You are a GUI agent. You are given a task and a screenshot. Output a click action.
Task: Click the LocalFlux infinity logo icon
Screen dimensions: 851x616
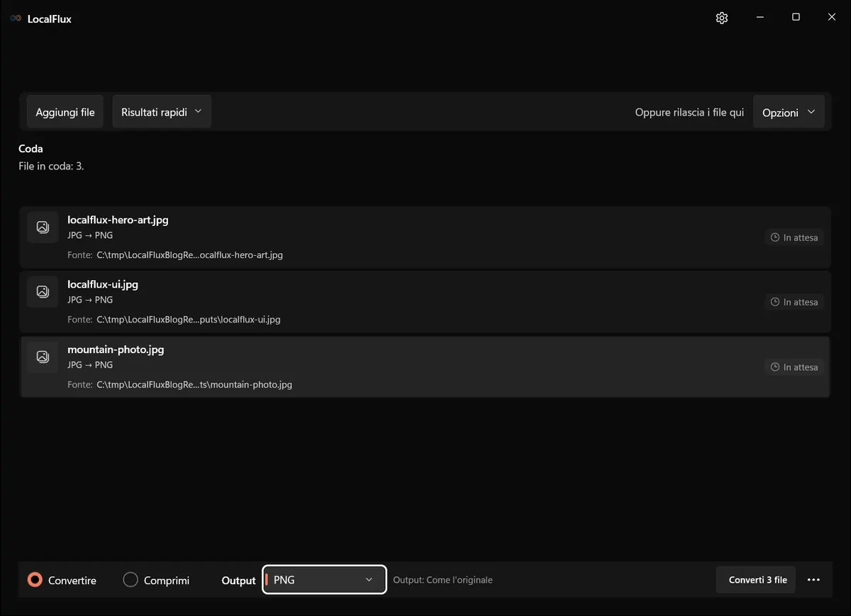pyautogui.click(x=16, y=18)
